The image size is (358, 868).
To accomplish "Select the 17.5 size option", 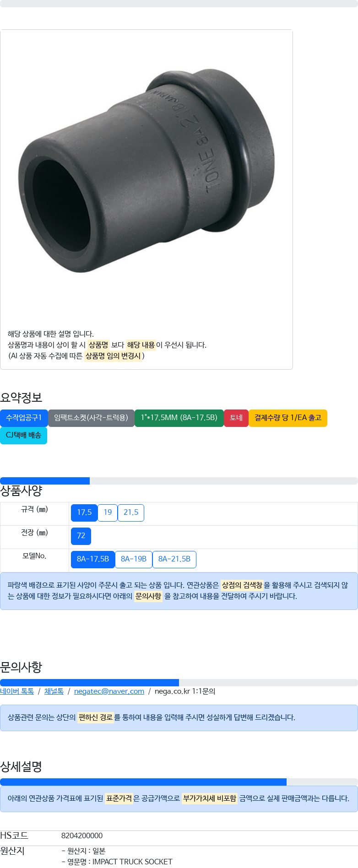I will click(x=84, y=512).
